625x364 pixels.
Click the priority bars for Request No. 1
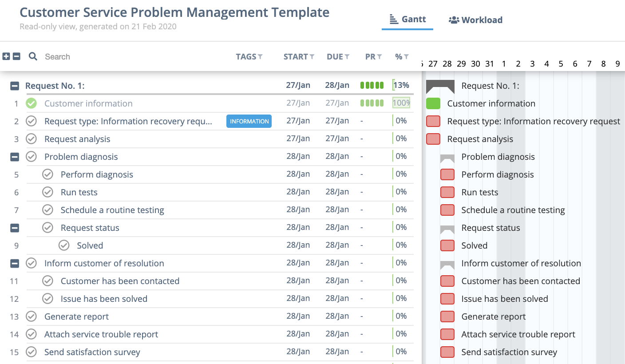click(x=372, y=85)
